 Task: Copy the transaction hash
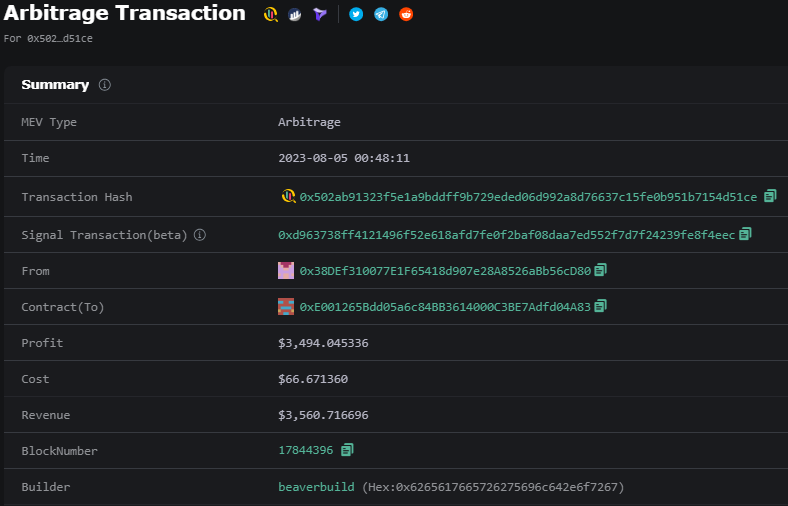[770, 196]
